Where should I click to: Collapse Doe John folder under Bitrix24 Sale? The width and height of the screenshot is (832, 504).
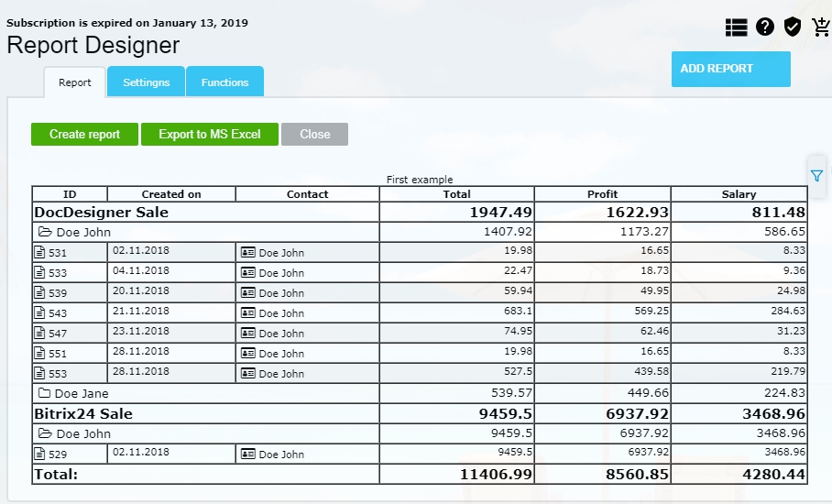(45, 433)
